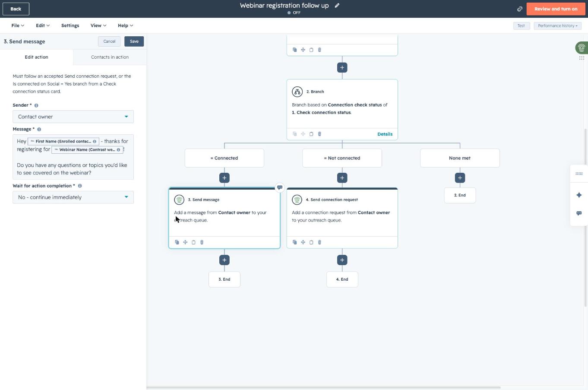
Task: Click in the Message text box
Action: [x=73, y=157]
